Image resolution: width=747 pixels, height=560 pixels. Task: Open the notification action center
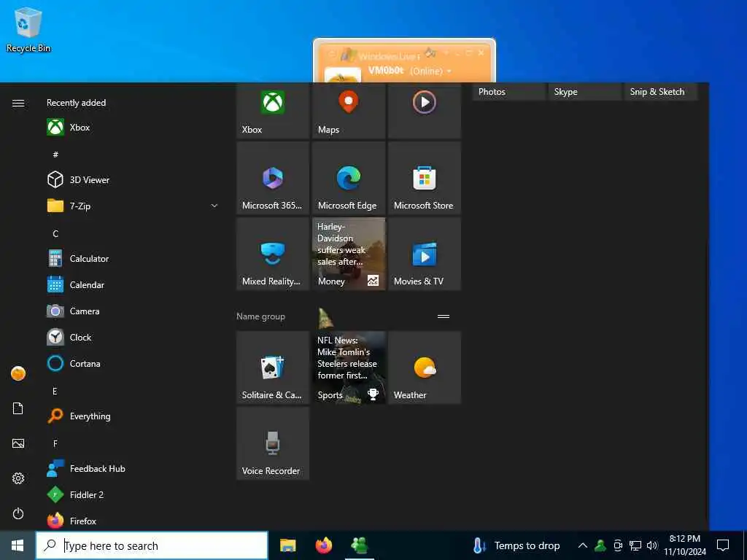tap(723, 545)
